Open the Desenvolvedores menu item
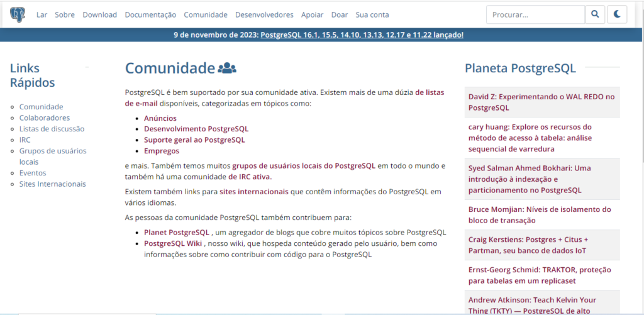Image resolution: width=644 pixels, height=315 pixels. point(264,15)
